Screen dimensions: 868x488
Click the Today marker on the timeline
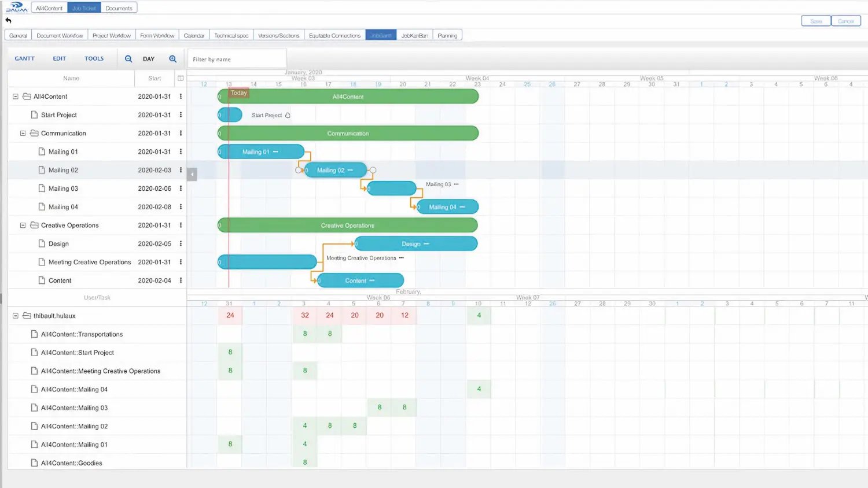click(x=238, y=93)
